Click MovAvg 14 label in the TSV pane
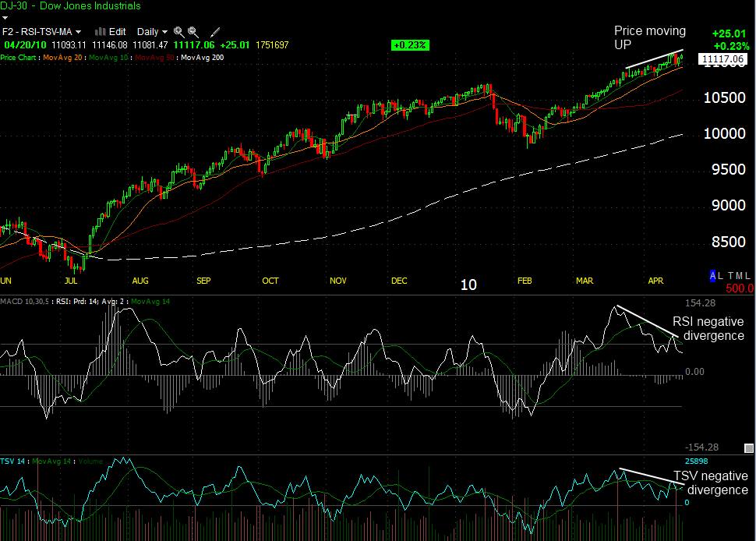756x541 pixels. (51, 461)
